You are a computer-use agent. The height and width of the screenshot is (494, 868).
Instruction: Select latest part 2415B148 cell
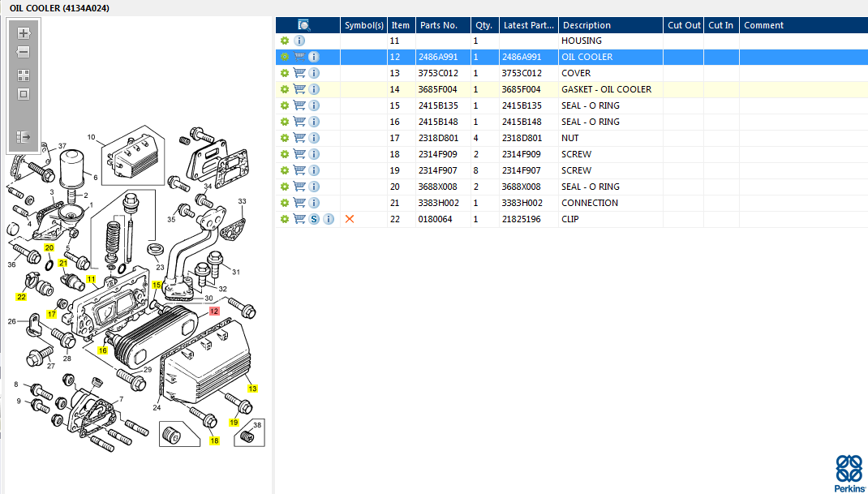(x=529, y=122)
